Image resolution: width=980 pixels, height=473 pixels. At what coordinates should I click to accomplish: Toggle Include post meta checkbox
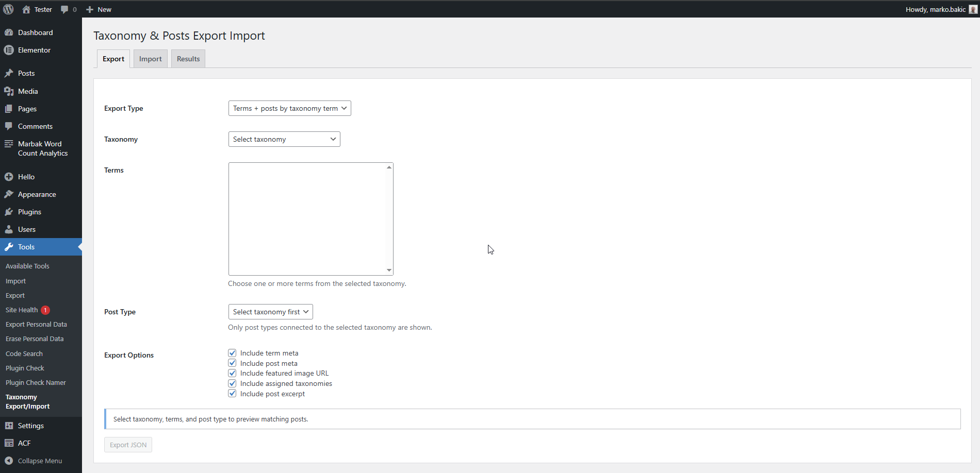click(x=232, y=363)
